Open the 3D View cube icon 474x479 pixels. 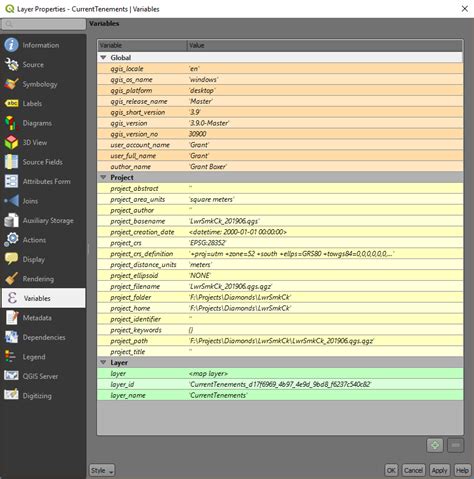(x=11, y=143)
